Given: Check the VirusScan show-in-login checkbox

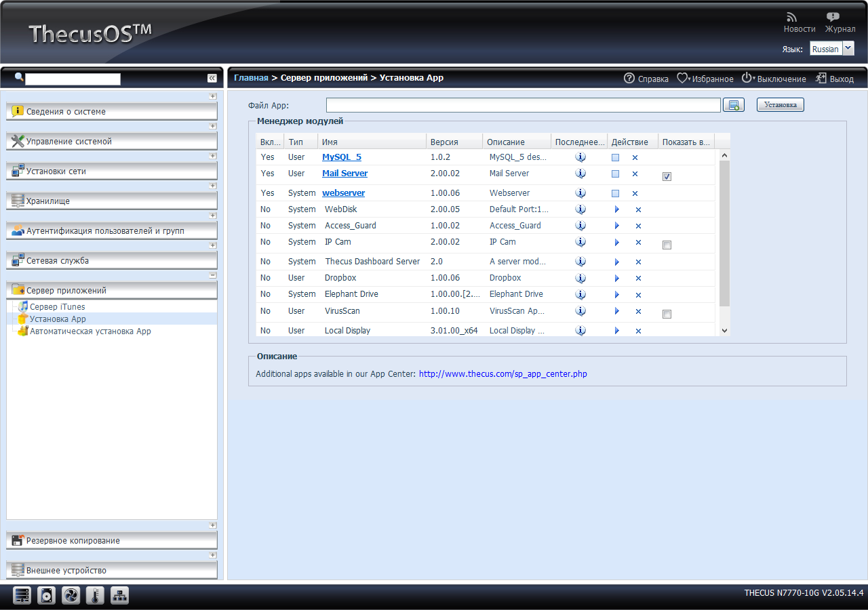Looking at the screenshot, I should pyautogui.click(x=667, y=314).
